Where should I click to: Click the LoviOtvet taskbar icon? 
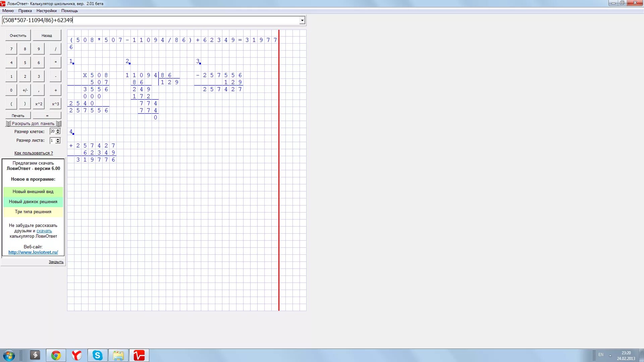(x=139, y=355)
